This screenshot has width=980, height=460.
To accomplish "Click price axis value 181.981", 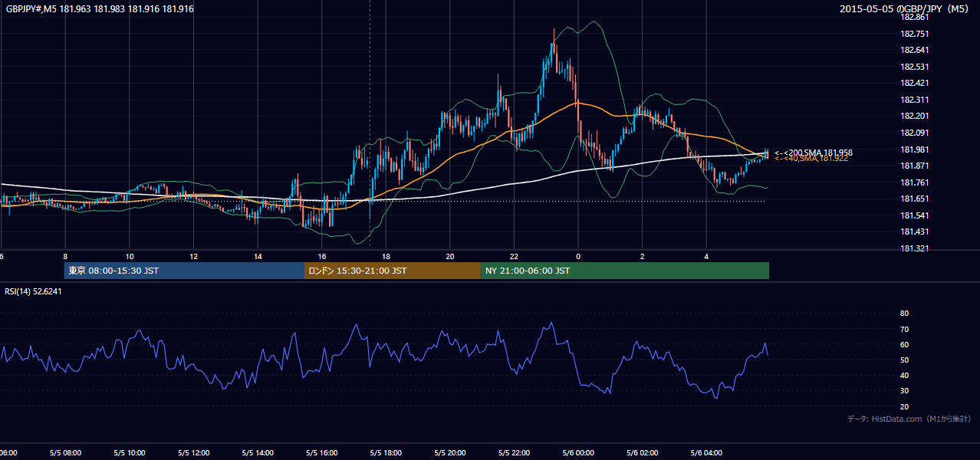I will click(914, 149).
